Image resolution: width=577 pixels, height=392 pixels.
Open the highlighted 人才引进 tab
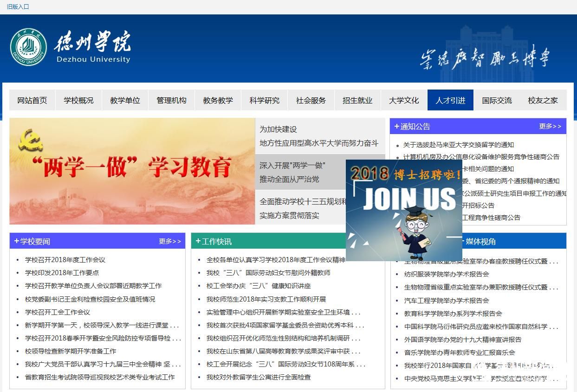tap(450, 100)
